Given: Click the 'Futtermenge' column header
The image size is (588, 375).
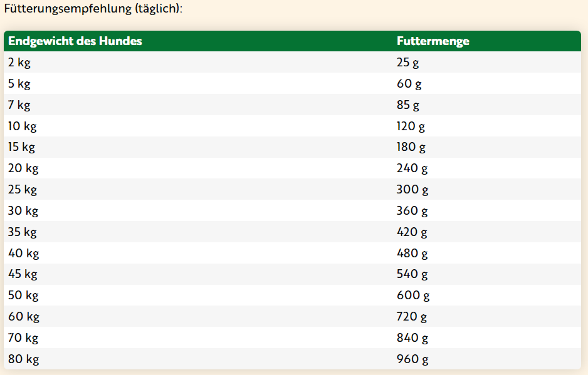Looking at the screenshot, I should point(433,41).
